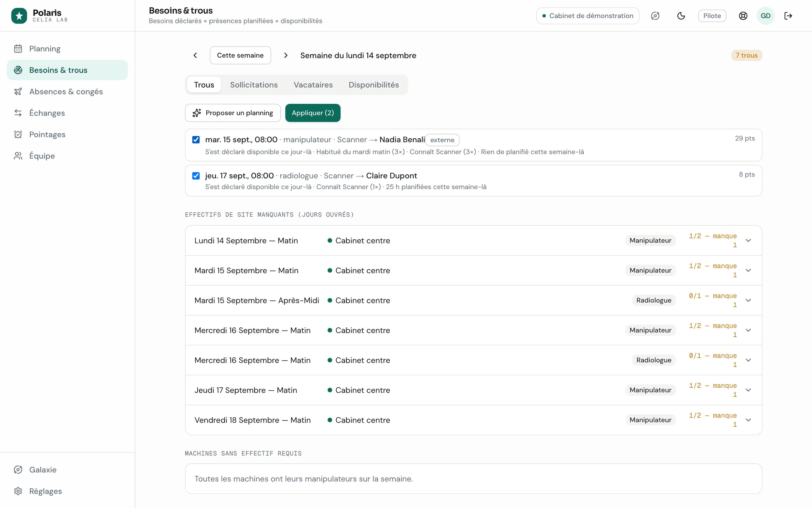Viewport: 812px width, 508px height.
Task: Click the 7 trous badge
Action: [747, 55]
